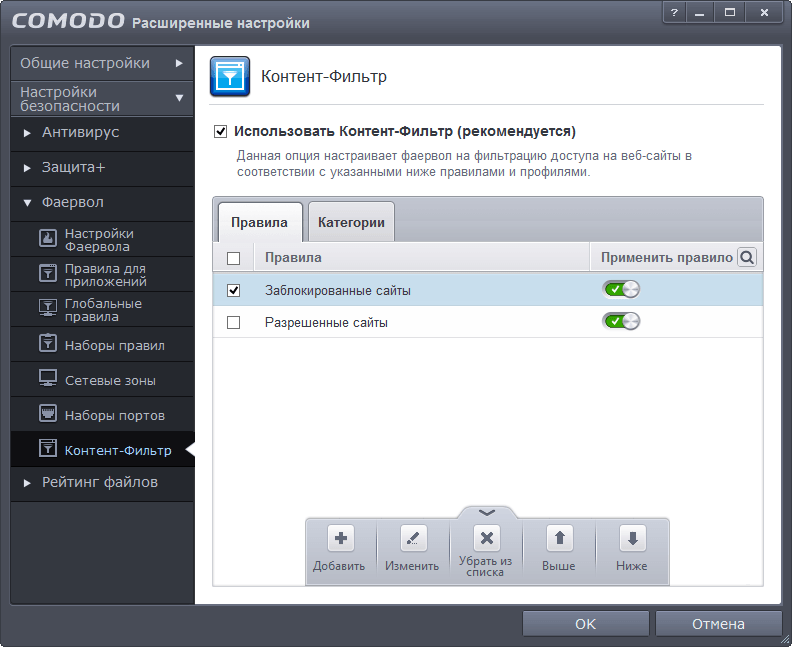This screenshot has width=792, height=647.
Task: Collapse Настройки безопасности section
Action: [x=102, y=98]
